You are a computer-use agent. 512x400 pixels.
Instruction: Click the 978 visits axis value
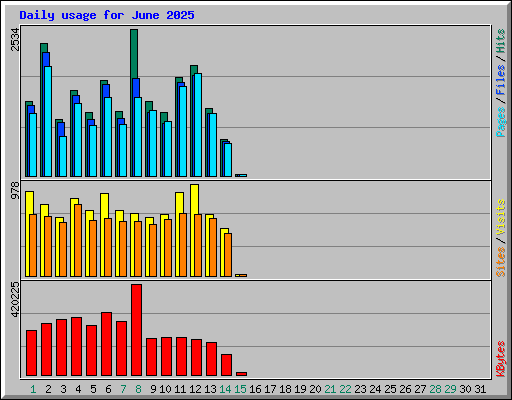point(15,191)
